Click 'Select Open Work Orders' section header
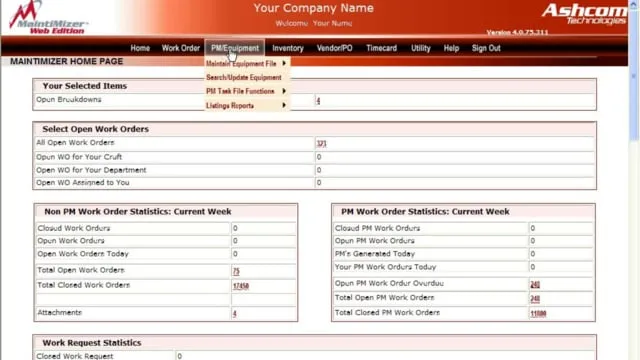Image resolution: width=640 pixels, height=360 pixels. tap(96, 129)
